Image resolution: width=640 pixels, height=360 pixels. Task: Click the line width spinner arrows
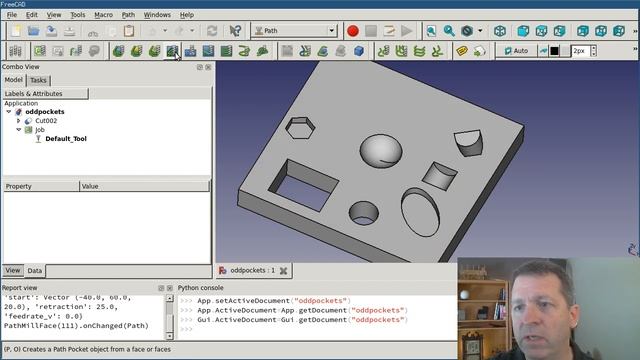593,51
